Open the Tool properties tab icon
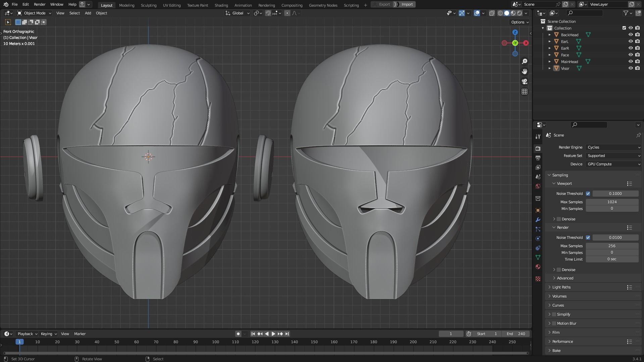The image size is (644, 362). pyautogui.click(x=538, y=136)
